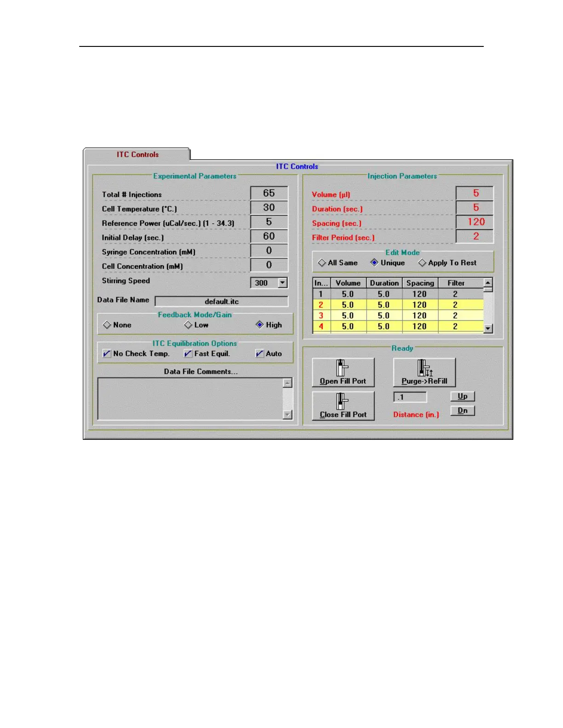Select the Unique edit mode
The image size is (563, 728).
(388, 263)
